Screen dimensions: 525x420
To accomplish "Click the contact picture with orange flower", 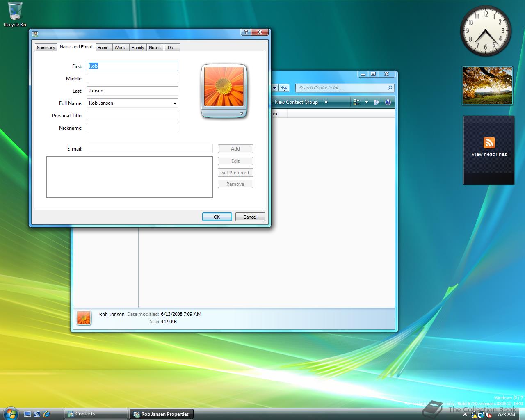I will coord(224,87).
